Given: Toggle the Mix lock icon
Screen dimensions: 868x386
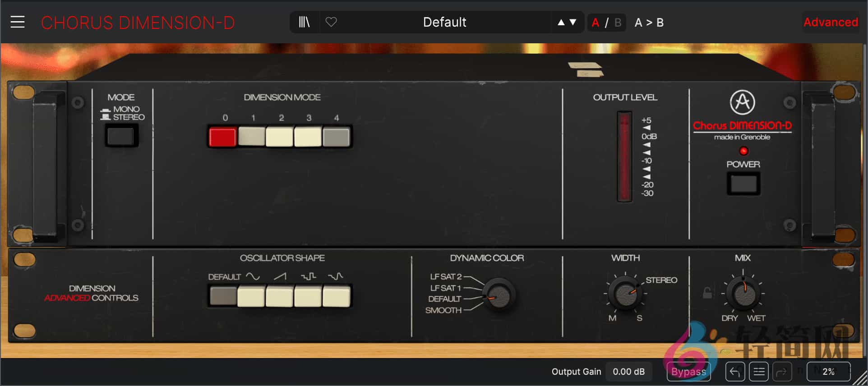Looking at the screenshot, I should (x=707, y=293).
